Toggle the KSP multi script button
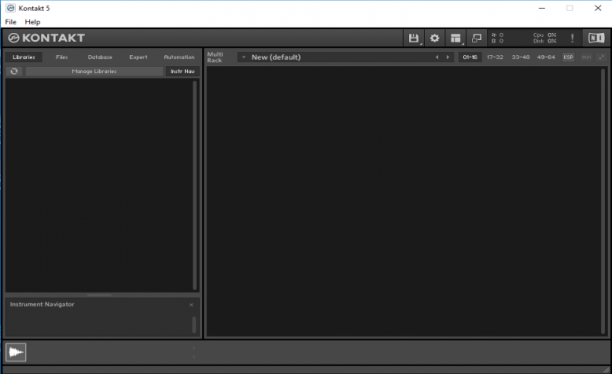This screenshot has width=612, height=374. [568, 57]
